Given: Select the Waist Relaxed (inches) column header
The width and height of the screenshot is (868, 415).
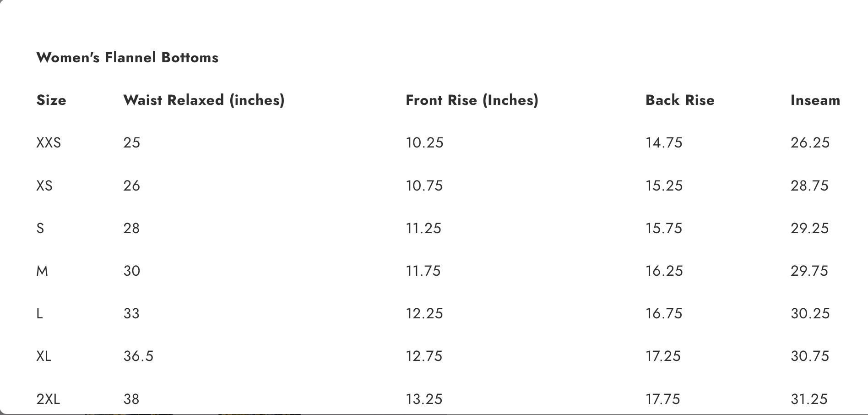Looking at the screenshot, I should tap(204, 100).
